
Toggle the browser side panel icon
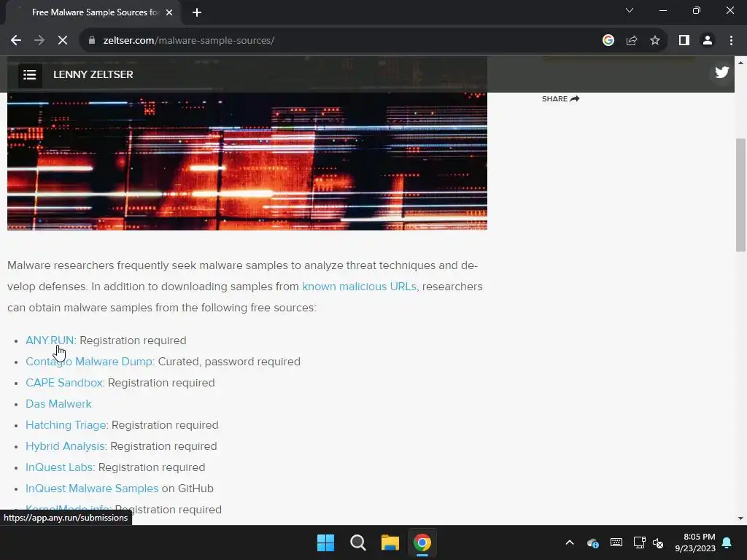click(x=684, y=41)
